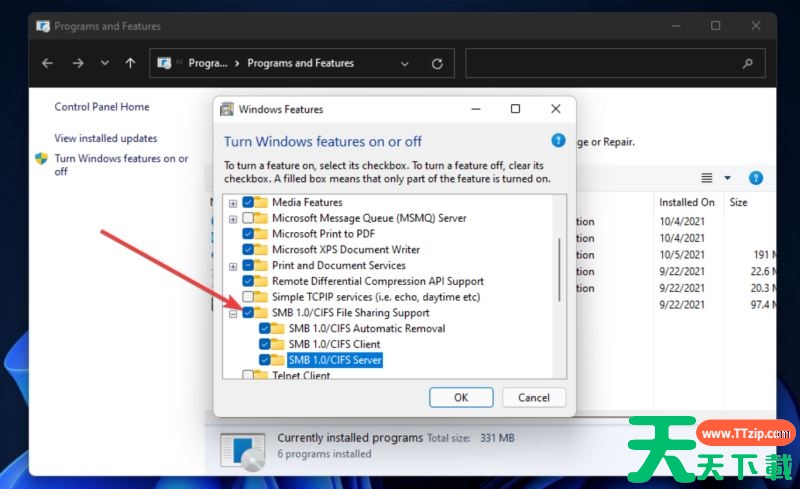The width and height of the screenshot is (800, 489).
Task: Open the view options dropdown arrow
Action: click(x=728, y=178)
